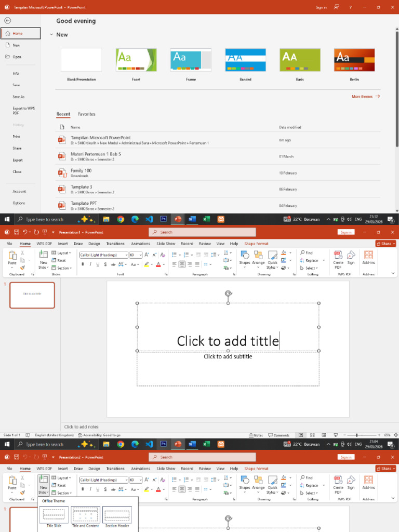Click Comments button in Presentation1 status bar
This screenshot has width=399, height=532.
point(279,435)
